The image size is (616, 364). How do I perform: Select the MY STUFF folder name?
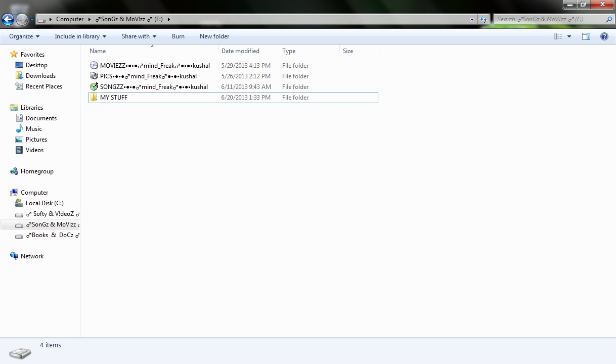114,98
